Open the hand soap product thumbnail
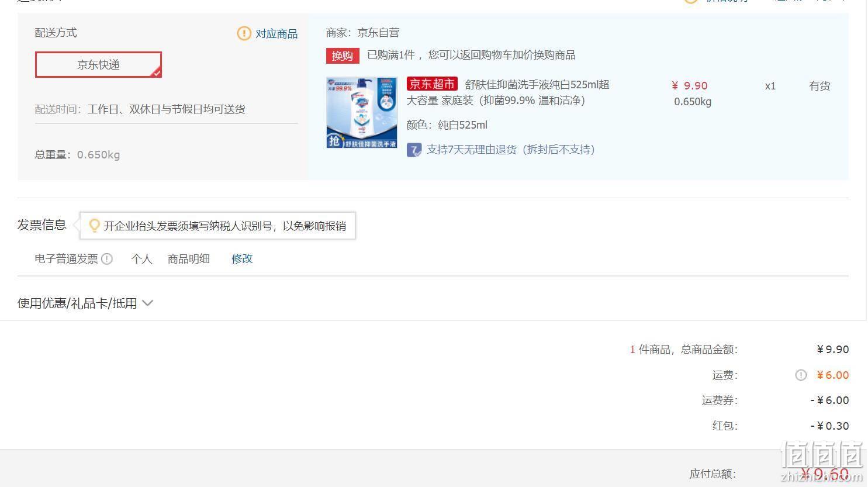Viewport: 868px width, 487px height. click(362, 112)
